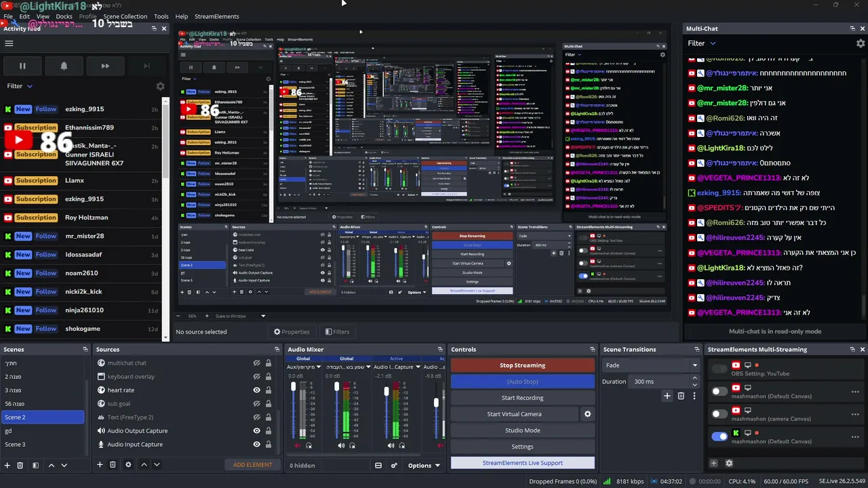Move the selected source up
This screenshot has height=488, width=868.
144,465
